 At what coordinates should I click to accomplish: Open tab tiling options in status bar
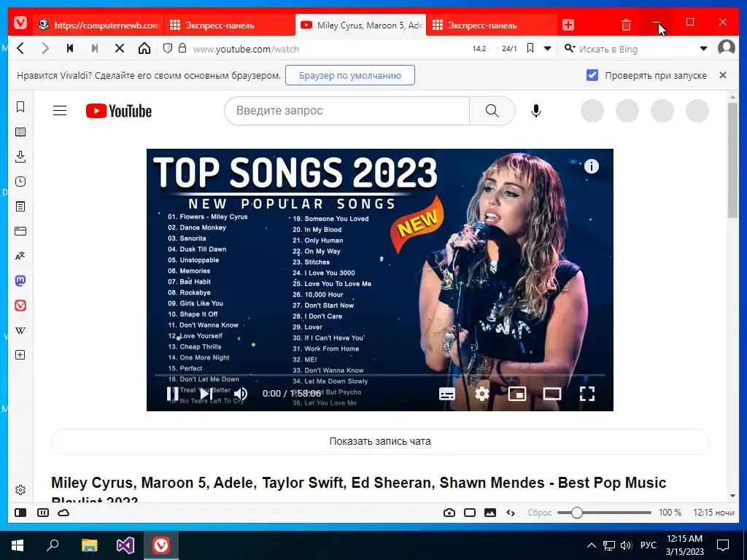tap(43, 513)
